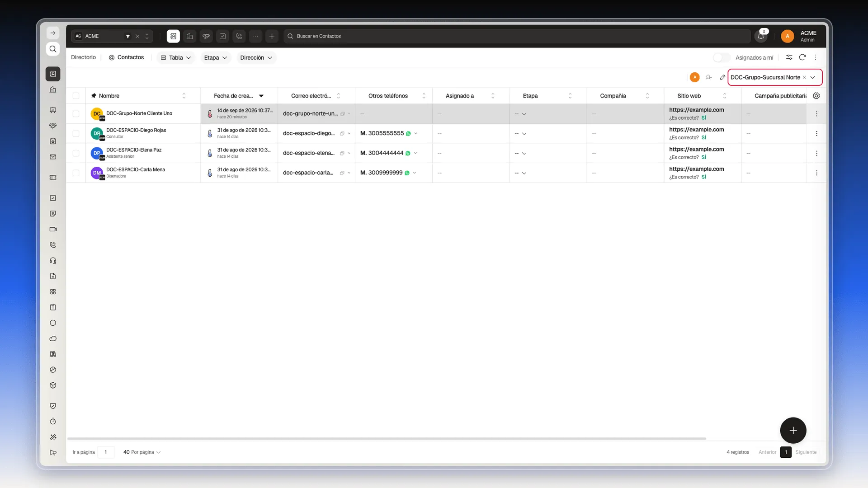Open the Dirección filter dropdown

click(256, 57)
